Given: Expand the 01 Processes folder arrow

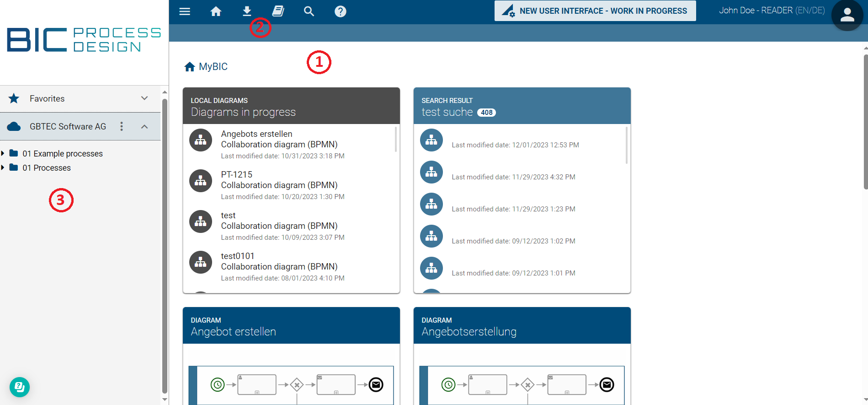Looking at the screenshot, I should [x=3, y=167].
